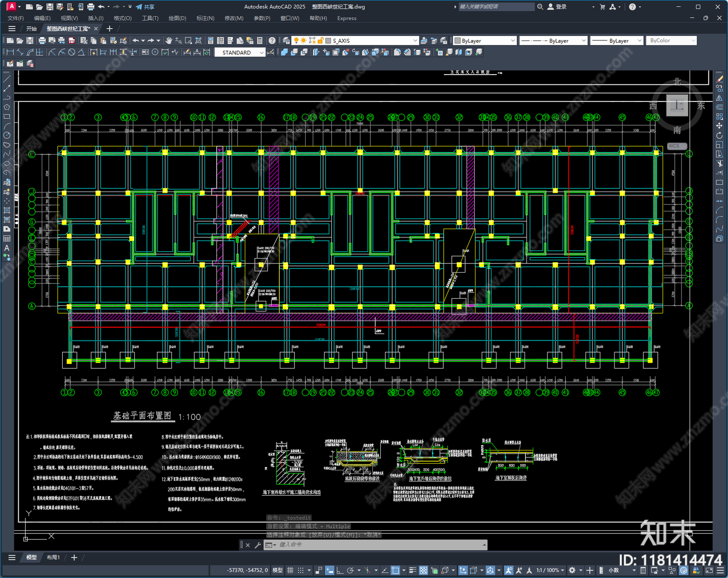Viewport: 728px width, 578px height.
Task: Toggle clean screen in status bar
Action: 709,570
